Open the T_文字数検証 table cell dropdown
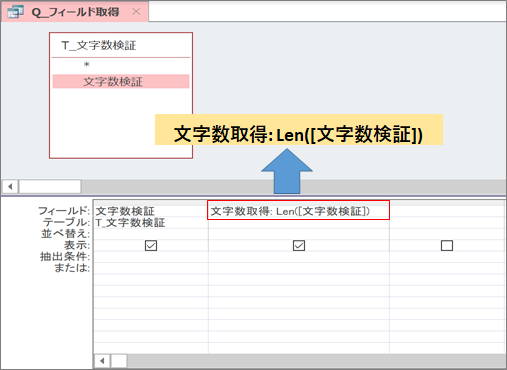Viewport: 507px width, 370px height. pos(151,222)
